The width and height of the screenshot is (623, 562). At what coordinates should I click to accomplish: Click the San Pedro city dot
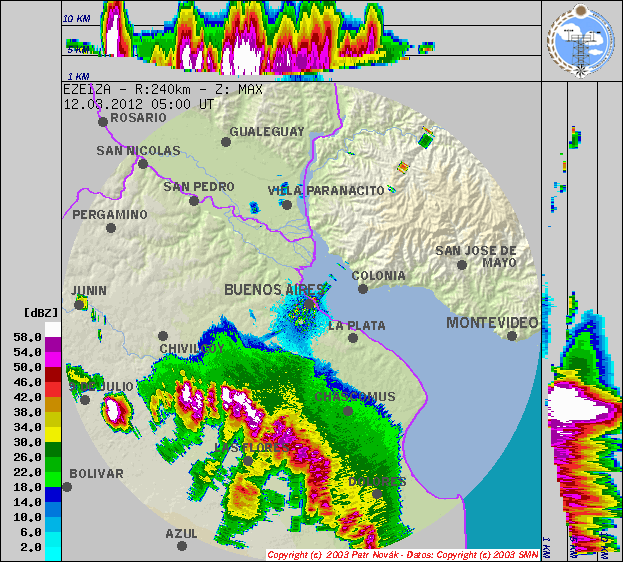click(x=194, y=201)
